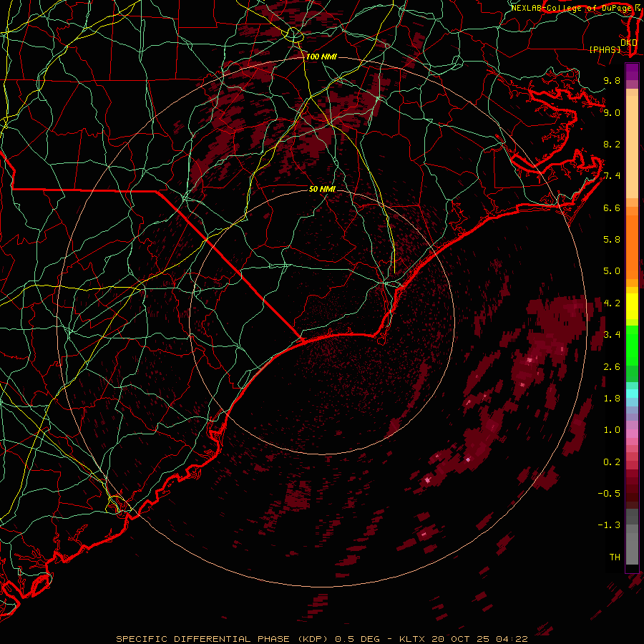Click the 0.5 DEG elevation text
The height and width of the screenshot is (644, 644).
[x=359, y=639]
